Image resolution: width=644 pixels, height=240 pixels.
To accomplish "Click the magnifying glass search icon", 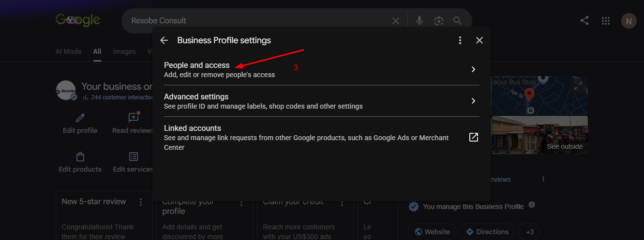I will [457, 21].
